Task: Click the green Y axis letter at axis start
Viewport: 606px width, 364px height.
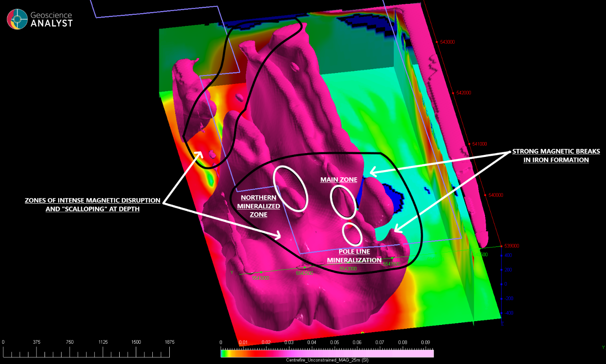Action: [232, 272]
